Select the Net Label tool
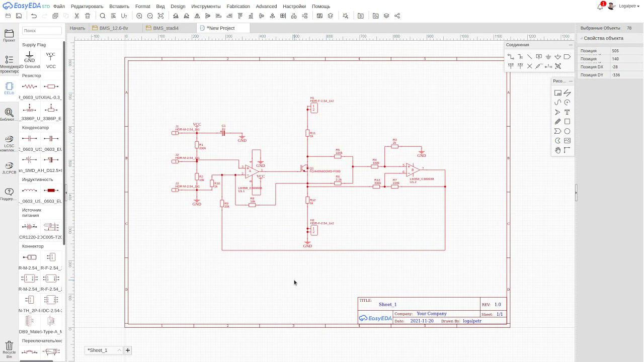 pyautogui.click(x=539, y=57)
